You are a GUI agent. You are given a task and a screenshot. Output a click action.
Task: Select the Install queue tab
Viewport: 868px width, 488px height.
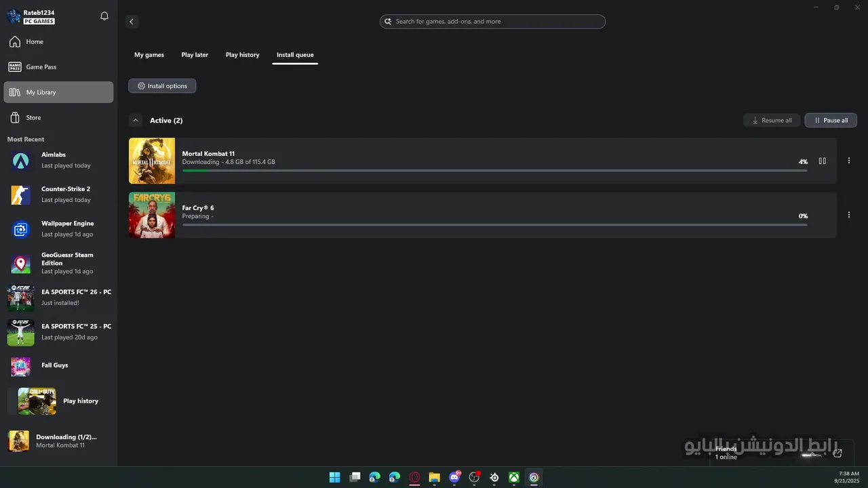(x=295, y=55)
